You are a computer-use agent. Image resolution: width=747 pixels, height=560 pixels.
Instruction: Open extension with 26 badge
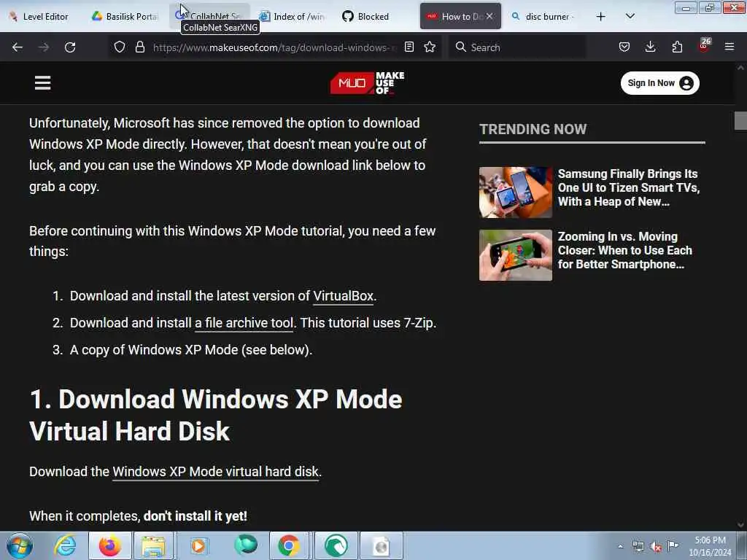point(704,46)
